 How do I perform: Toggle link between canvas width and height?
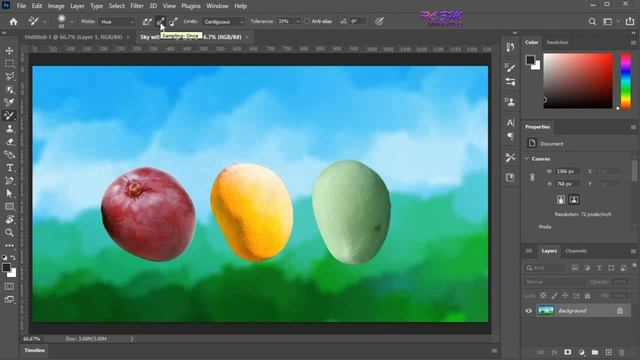pyautogui.click(x=532, y=178)
